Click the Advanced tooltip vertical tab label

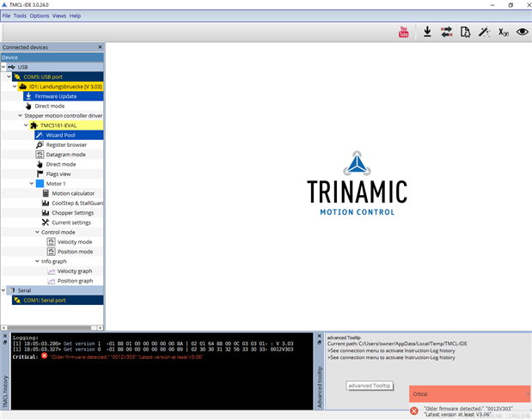[x=320, y=387]
